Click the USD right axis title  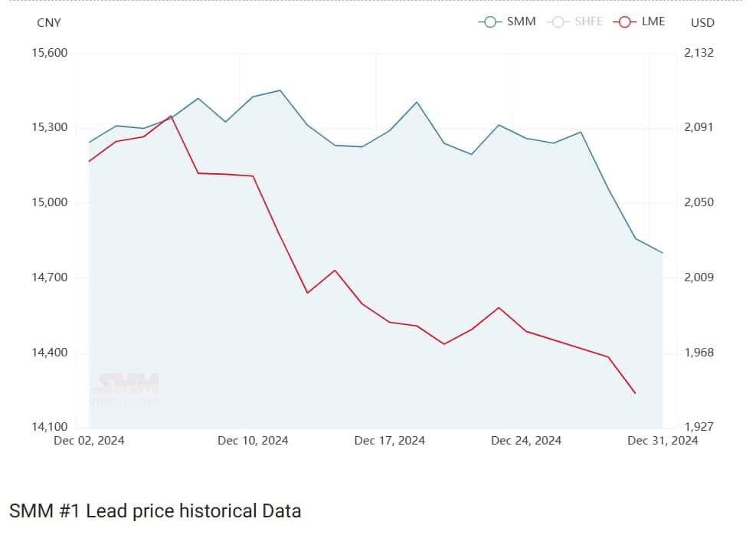702,22
